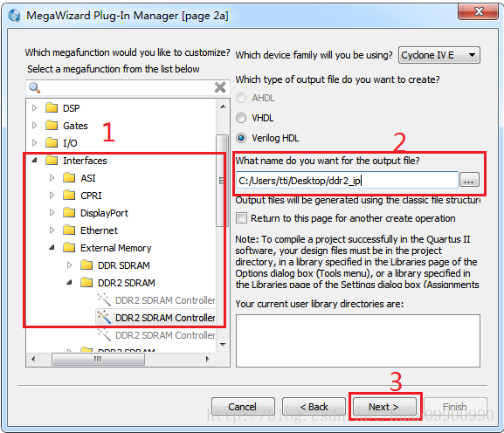Click the Cancel button

point(243,407)
